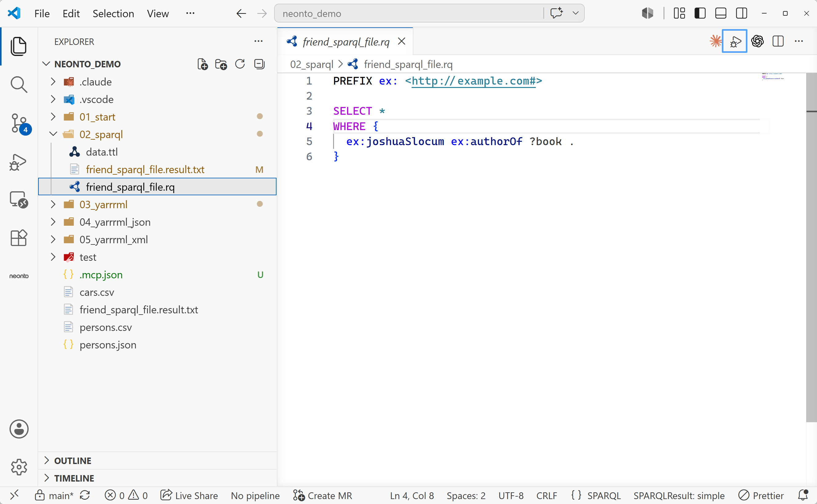The height and width of the screenshot is (504, 817).
Task: Open the Manage gear settings
Action: (x=19, y=467)
